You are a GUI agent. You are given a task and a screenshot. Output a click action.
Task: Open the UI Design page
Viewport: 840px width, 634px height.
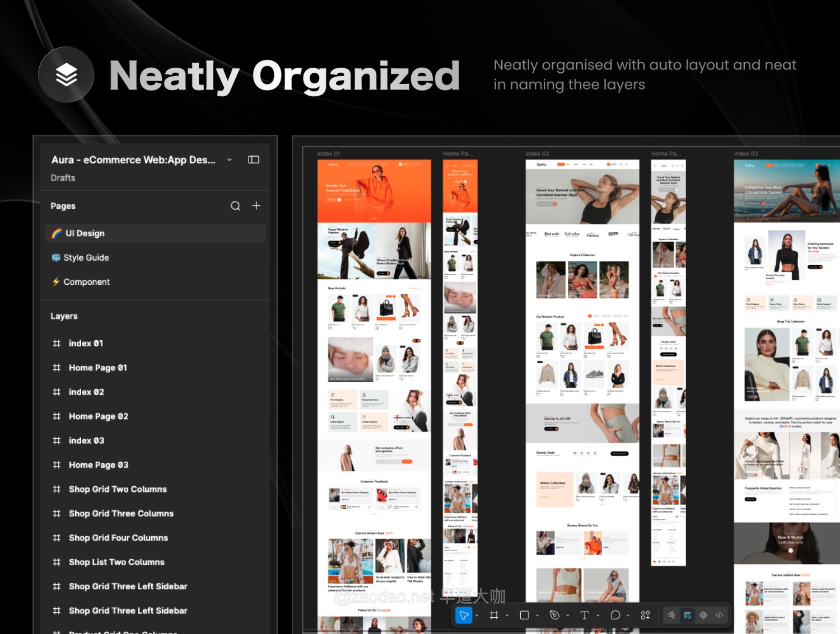155,233
